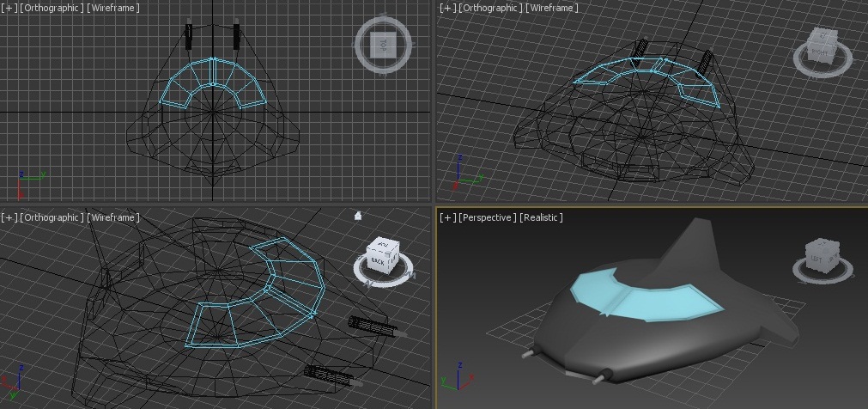Open the Orthographic view menu in top-left viewport
Screen dimensions: 868x409
52,8
